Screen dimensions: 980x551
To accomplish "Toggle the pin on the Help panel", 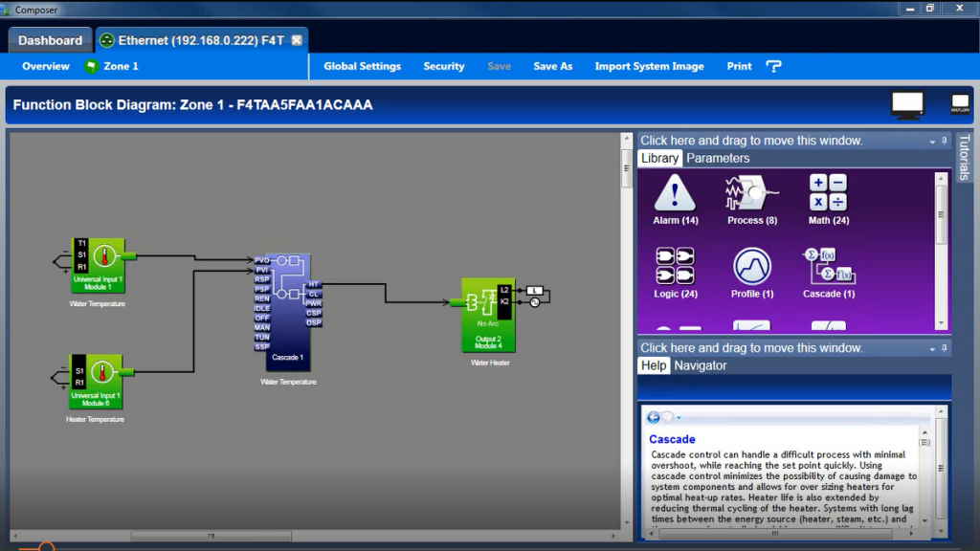I will click(x=944, y=348).
